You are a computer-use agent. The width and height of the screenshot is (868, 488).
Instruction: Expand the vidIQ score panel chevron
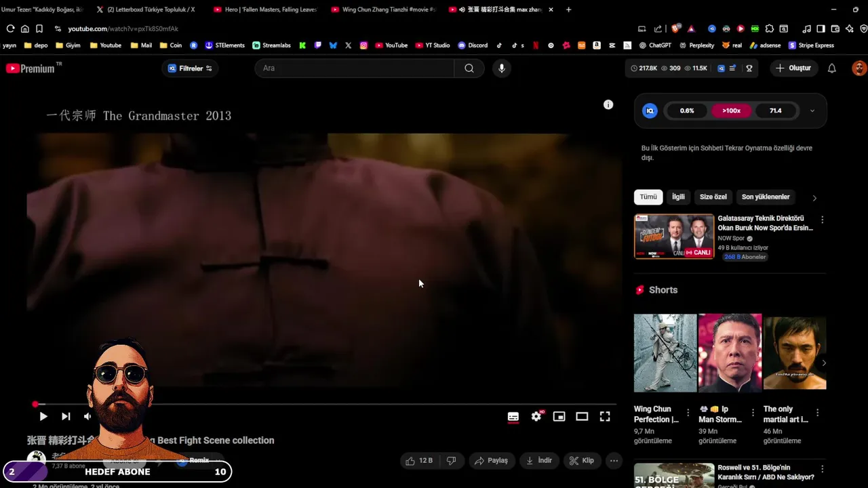pos(812,110)
